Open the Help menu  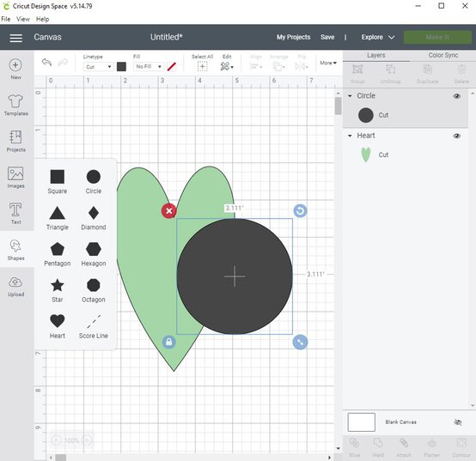point(42,19)
